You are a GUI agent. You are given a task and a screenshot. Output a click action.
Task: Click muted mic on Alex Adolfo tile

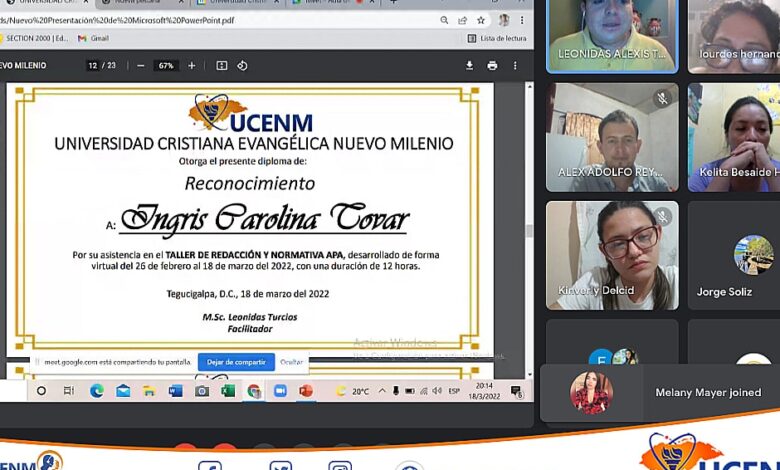pyautogui.click(x=662, y=98)
